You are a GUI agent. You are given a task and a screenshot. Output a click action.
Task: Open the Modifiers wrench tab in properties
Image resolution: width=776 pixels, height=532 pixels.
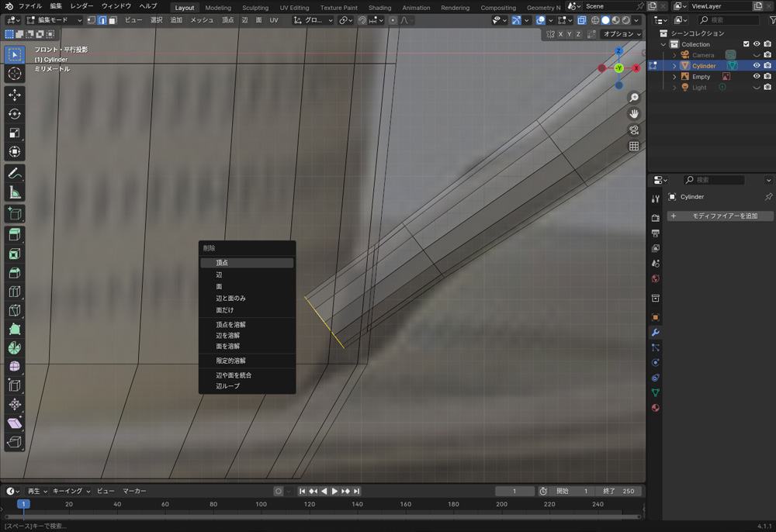pos(656,333)
